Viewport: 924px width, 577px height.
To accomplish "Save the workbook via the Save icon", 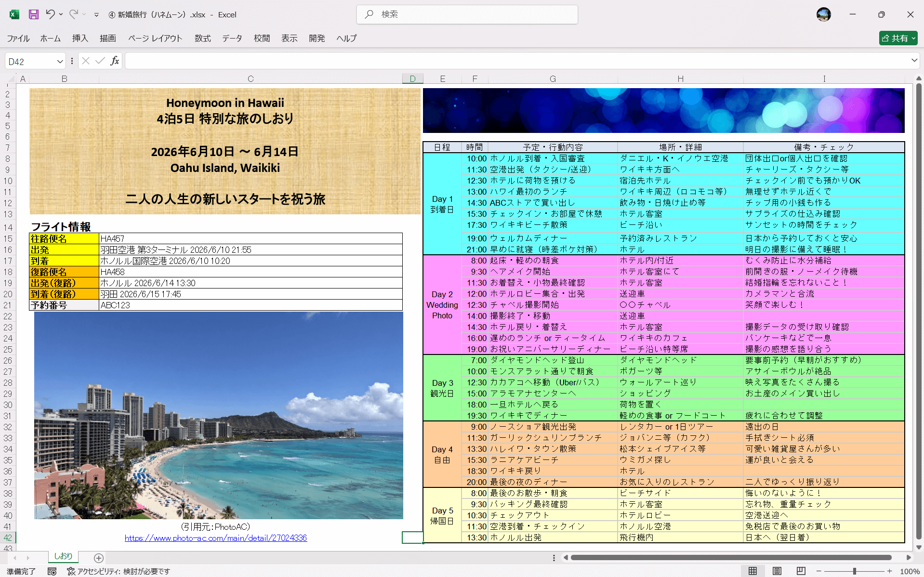I will click(33, 14).
